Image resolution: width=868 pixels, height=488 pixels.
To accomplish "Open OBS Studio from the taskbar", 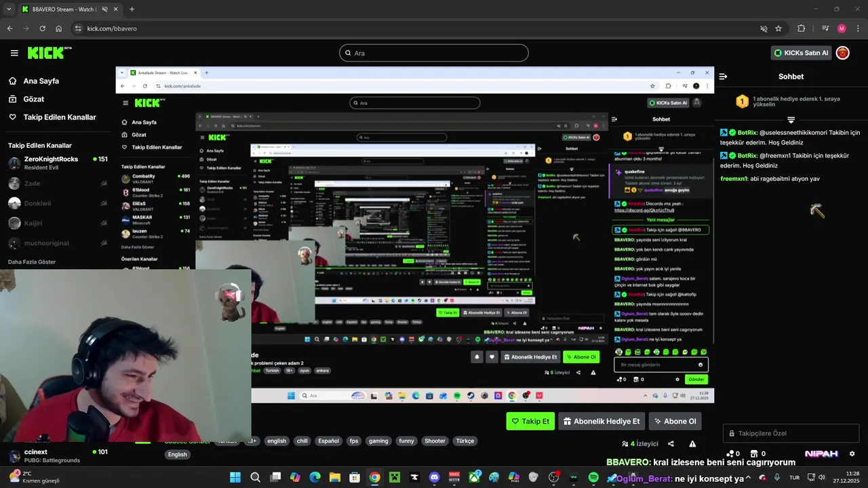I will [x=553, y=477].
